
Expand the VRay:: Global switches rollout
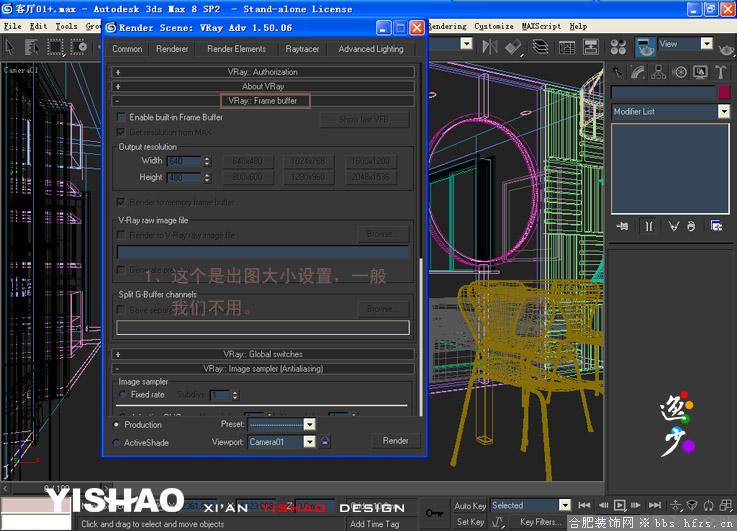263,354
